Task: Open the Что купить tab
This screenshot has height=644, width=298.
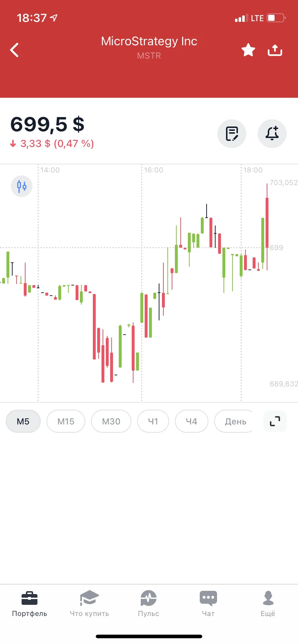Action: (x=89, y=604)
